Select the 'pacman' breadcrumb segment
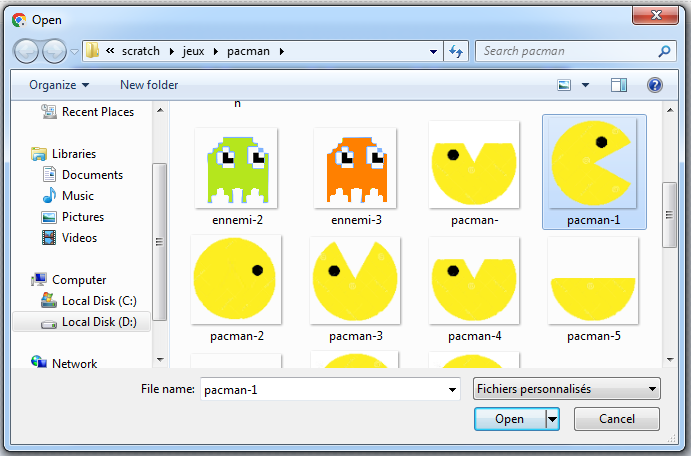The height and width of the screenshot is (456, 691). tap(249, 51)
